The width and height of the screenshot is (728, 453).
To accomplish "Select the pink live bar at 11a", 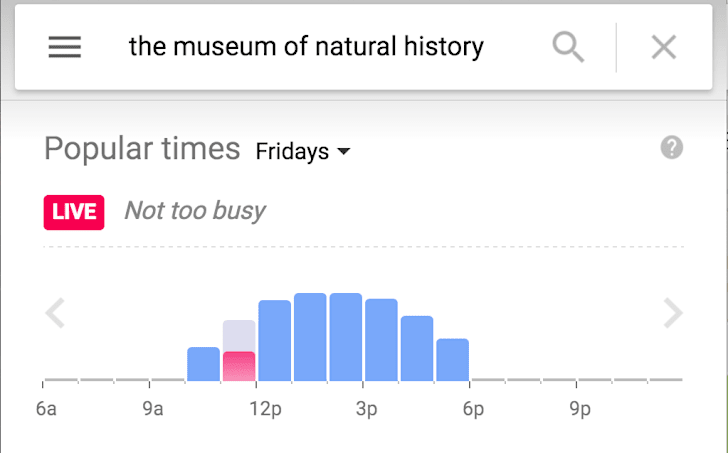I will pos(239,366).
